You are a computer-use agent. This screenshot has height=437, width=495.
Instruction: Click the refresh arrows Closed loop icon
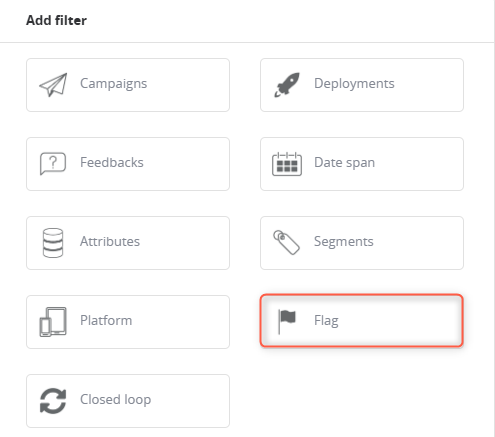click(x=53, y=401)
